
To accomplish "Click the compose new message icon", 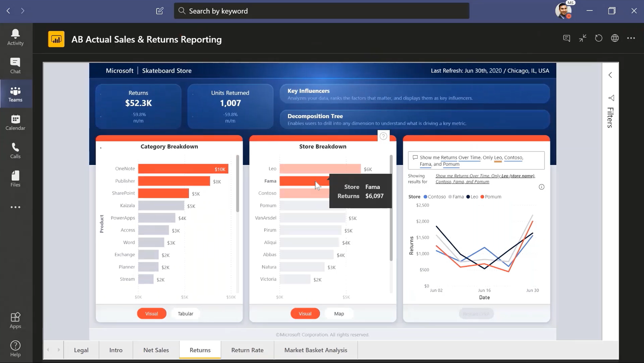I will point(160,11).
